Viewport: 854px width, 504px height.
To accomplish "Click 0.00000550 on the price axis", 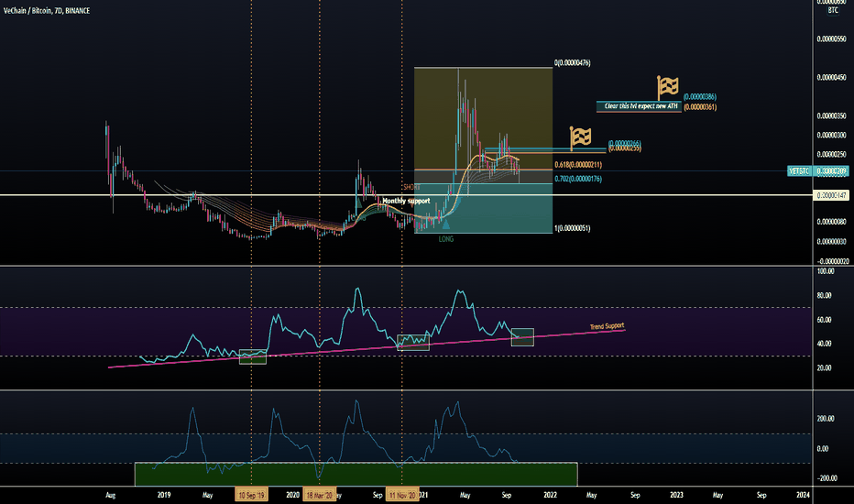I will [832, 39].
